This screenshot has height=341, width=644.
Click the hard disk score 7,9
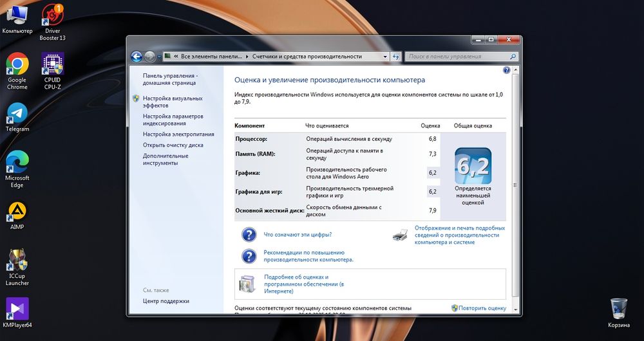pyautogui.click(x=433, y=210)
